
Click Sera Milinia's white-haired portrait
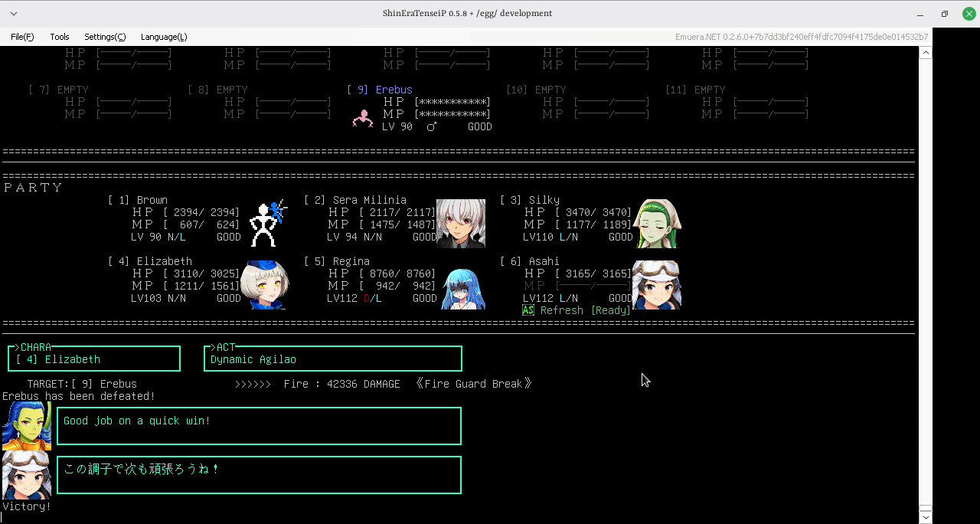tap(461, 224)
